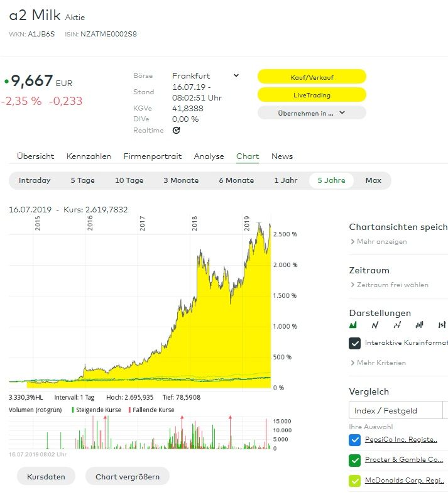448x497 pixels.
Task: Open the Übernehmen in dropdown
Action: click(312, 113)
